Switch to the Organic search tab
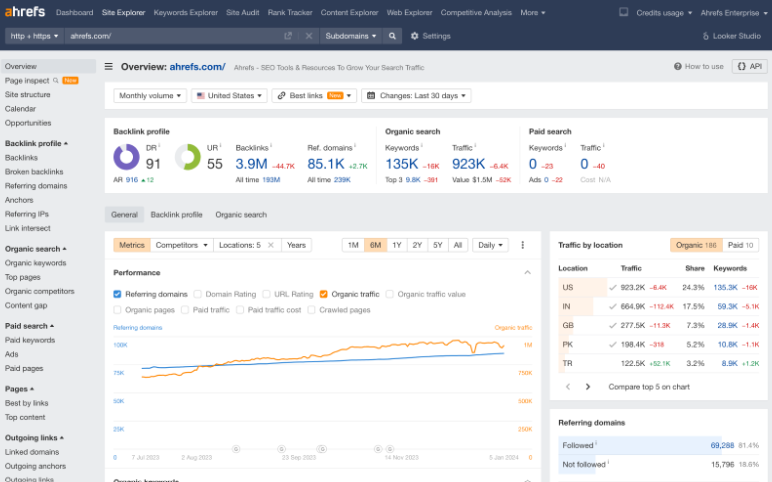This screenshot has width=772, height=482. click(241, 215)
